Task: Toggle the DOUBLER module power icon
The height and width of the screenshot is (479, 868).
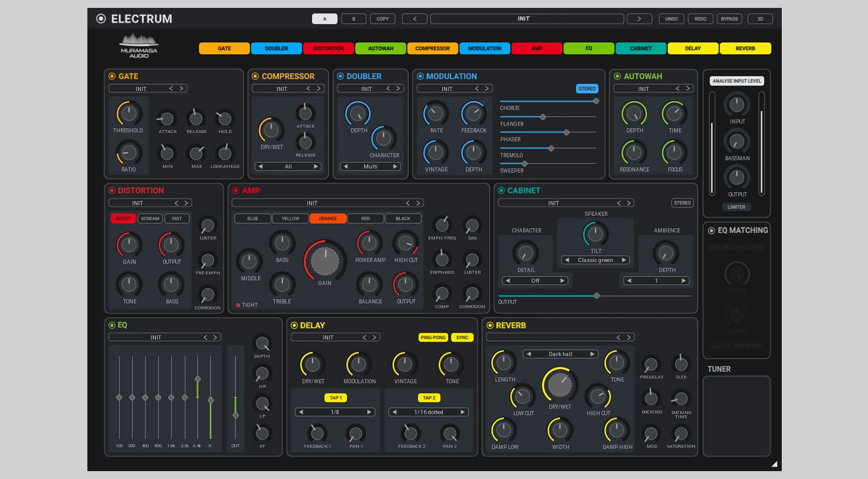Action: pos(340,76)
